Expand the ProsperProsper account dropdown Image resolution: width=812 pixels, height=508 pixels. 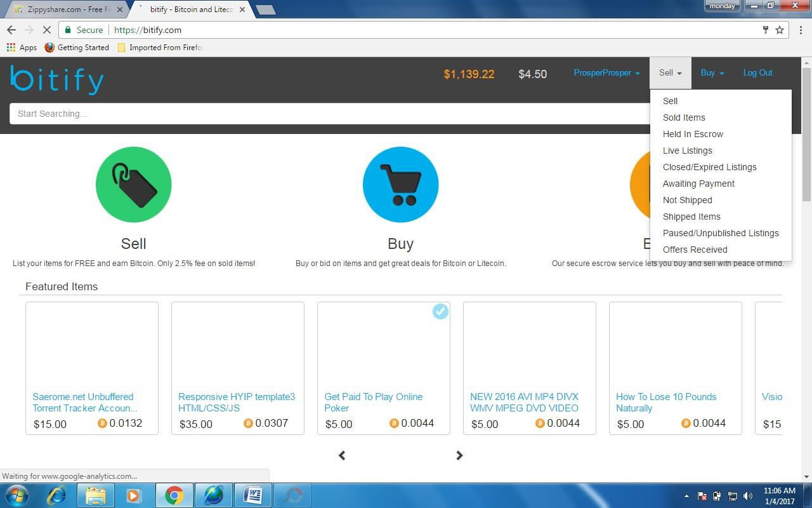(x=607, y=73)
